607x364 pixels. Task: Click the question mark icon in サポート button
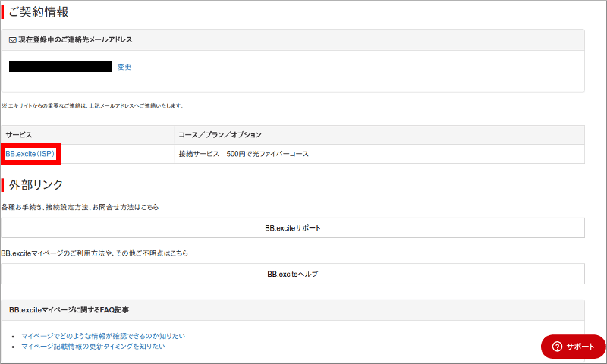click(x=557, y=347)
